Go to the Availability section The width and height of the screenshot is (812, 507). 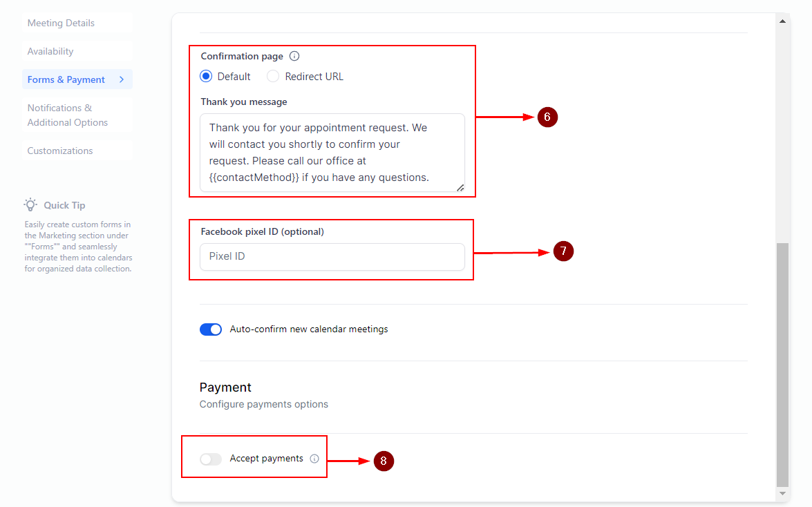click(50, 51)
